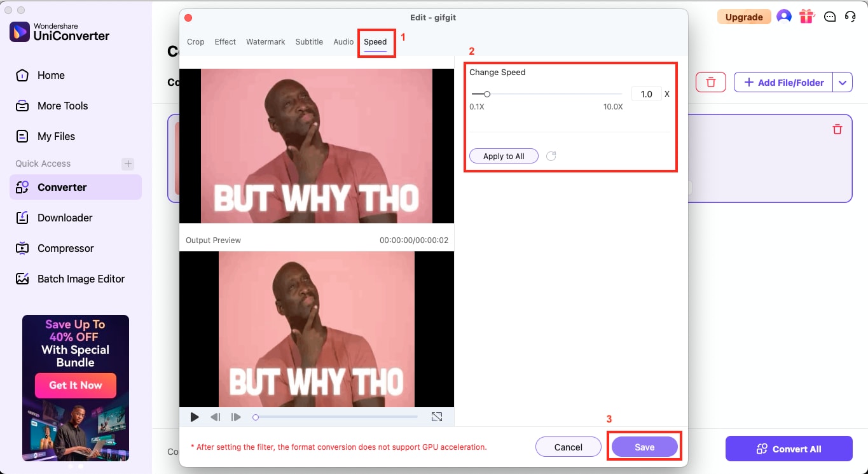Switch to the Audio tab

[x=343, y=41]
